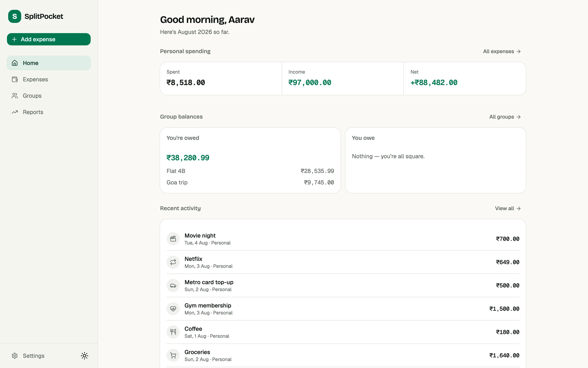Click the Net amount +₹88,482.00
This screenshot has height=368, width=588.
click(434, 83)
